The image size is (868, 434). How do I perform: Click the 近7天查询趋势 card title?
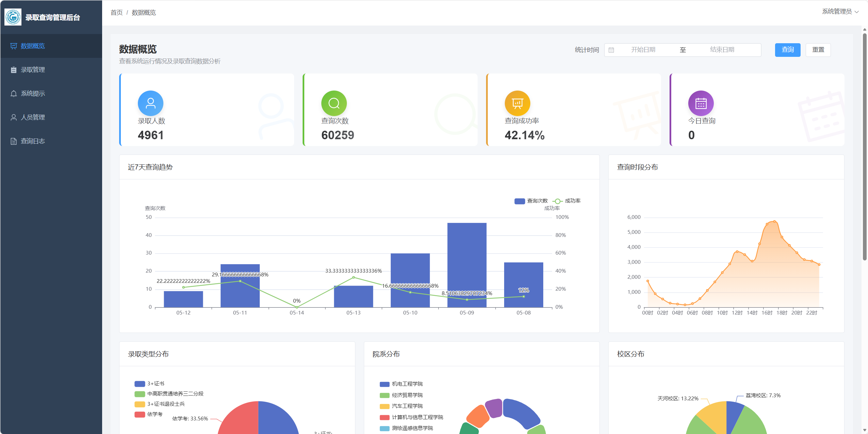pos(150,167)
